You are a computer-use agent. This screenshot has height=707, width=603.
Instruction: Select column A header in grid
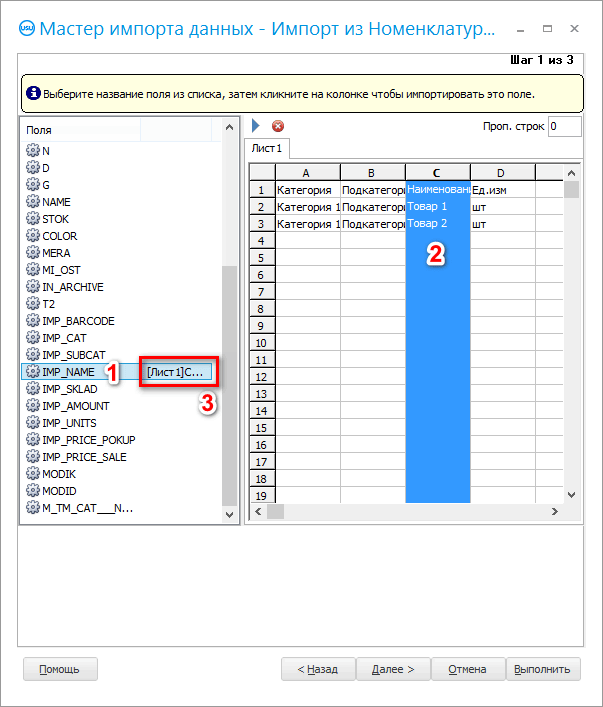click(308, 173)
